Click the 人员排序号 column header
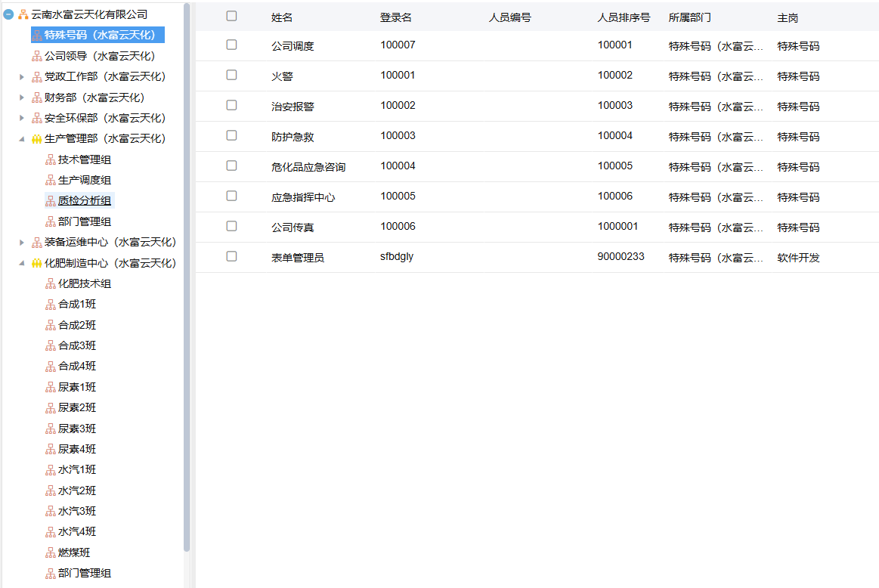This screenshot has height=588, width=879. [624, 17]
